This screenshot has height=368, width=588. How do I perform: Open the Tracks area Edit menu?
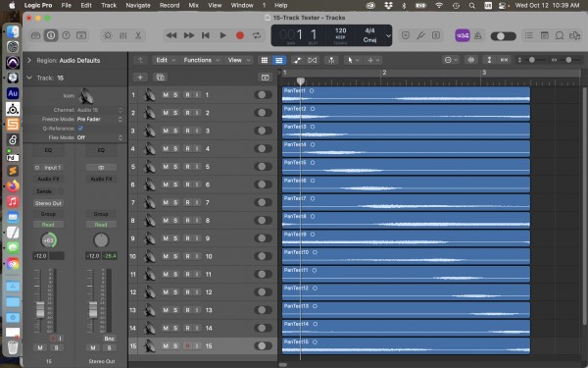(x=165, y=60)
